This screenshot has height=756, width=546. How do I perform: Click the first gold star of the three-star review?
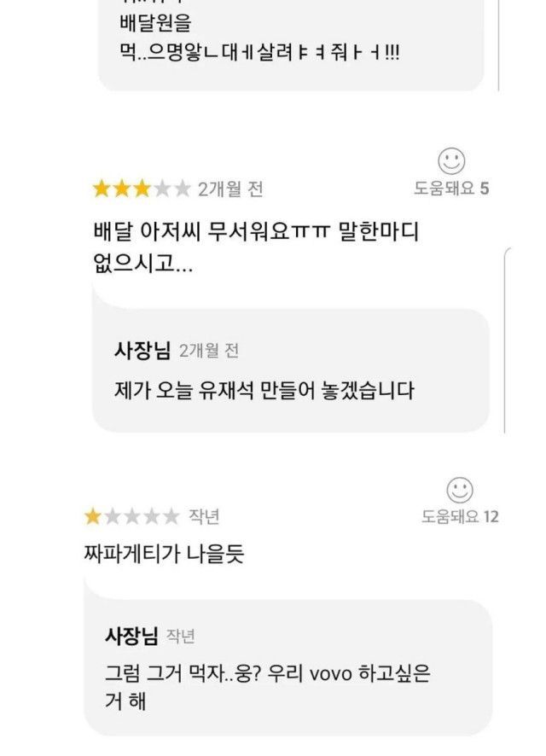point(102,189)
